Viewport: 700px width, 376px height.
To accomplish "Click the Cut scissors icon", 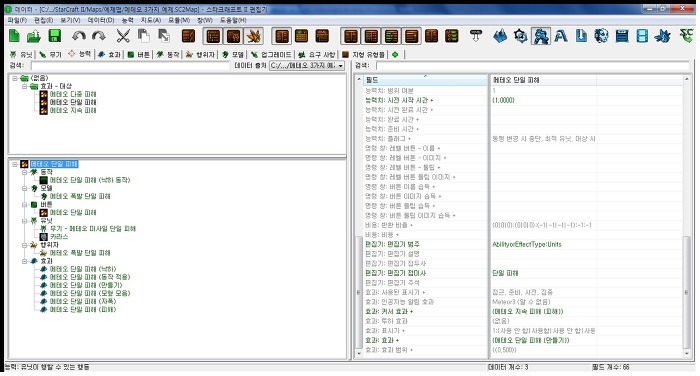I will (x=123, y=36).
